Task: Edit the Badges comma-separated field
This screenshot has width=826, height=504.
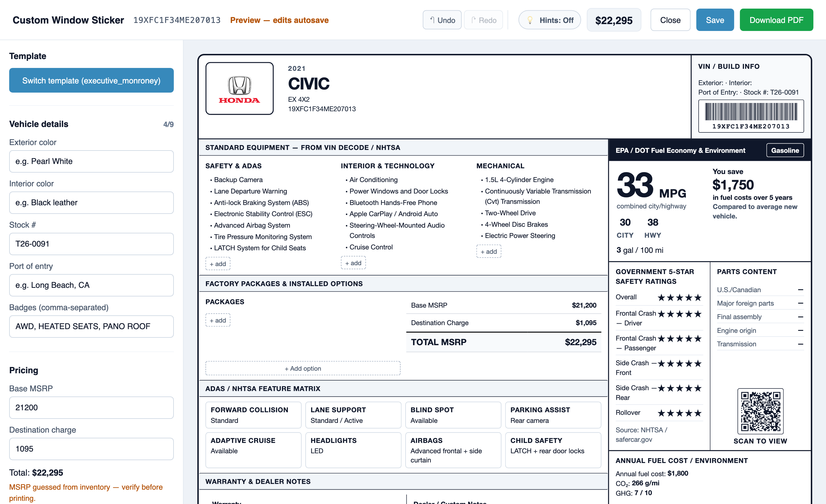Action: click(x=91, y=326)
